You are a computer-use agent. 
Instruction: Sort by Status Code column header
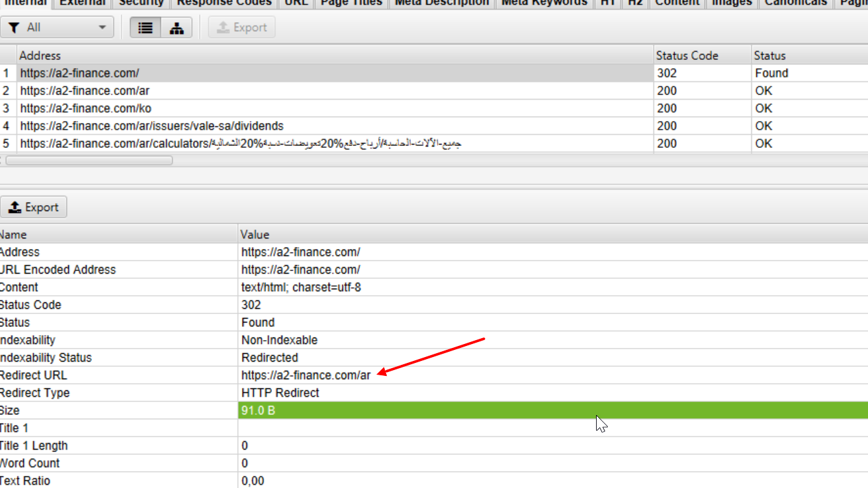tap(702, 55)
